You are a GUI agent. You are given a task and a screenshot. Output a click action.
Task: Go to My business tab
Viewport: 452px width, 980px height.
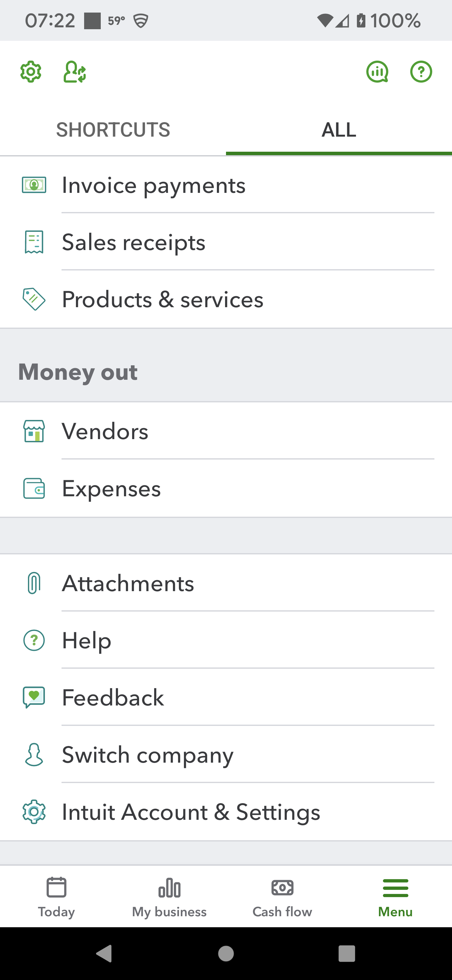tap(169, 896)
